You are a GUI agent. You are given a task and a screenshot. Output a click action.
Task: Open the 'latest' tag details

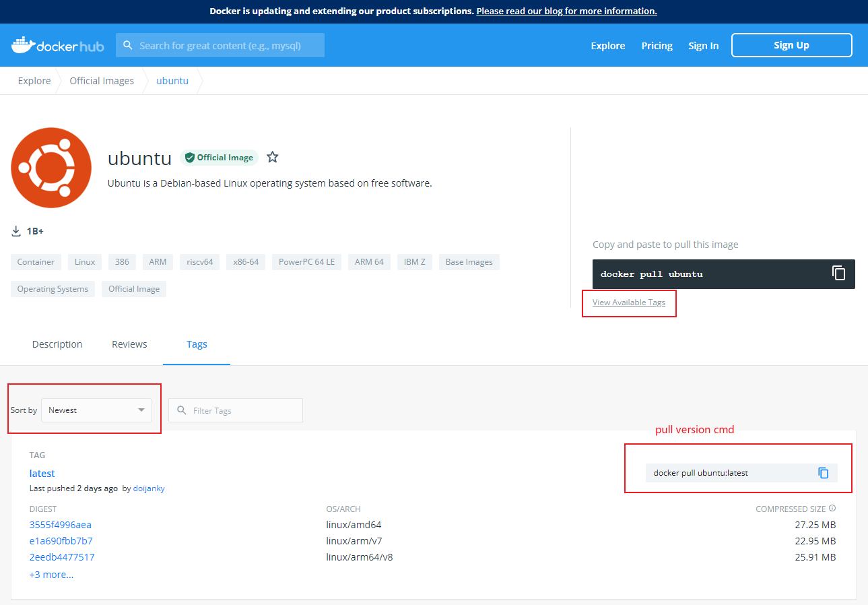(x=42, y=473)
